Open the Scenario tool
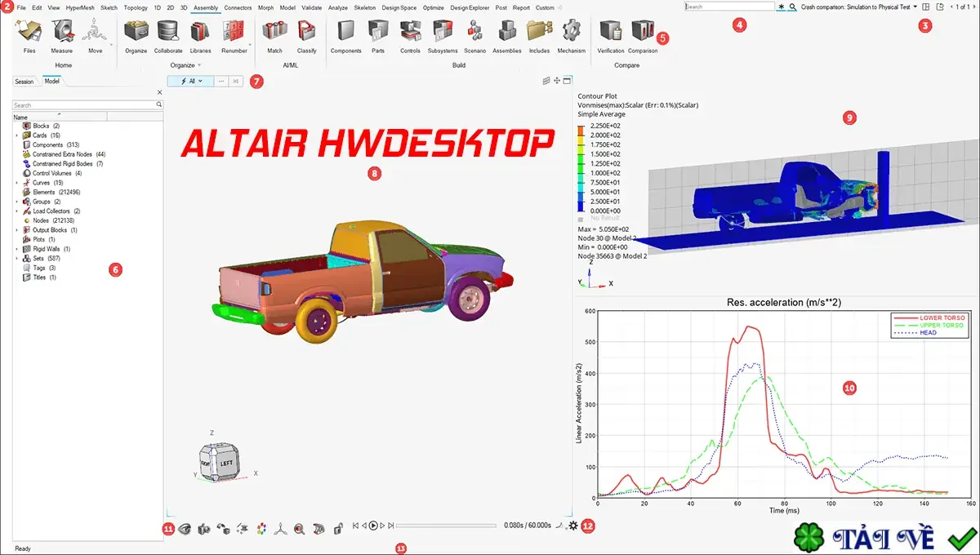This screenshot has height=555, width=980. pyautogui.click(x=475, y=36)
